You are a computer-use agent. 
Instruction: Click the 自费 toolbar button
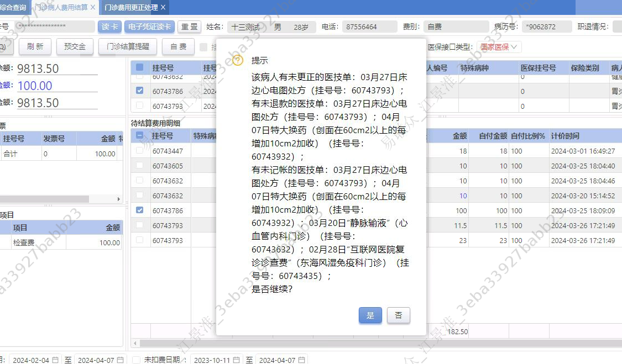click(x=178, y=46)
